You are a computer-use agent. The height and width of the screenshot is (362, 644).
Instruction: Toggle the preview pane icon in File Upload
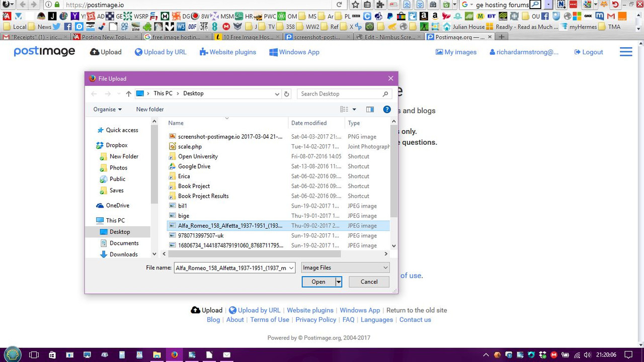[x=370, y=109]
